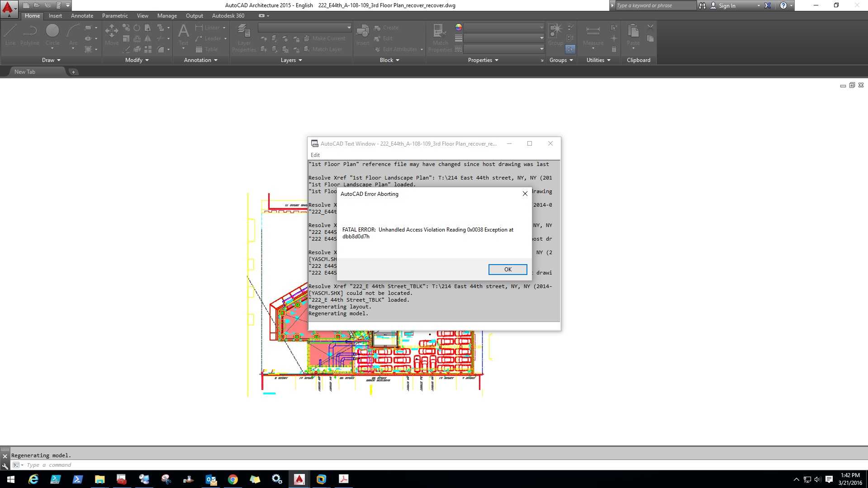The height and width of the screenshot is (488, 868).
Task: Click Create block in the Block panel
Action: pos(386,28)
